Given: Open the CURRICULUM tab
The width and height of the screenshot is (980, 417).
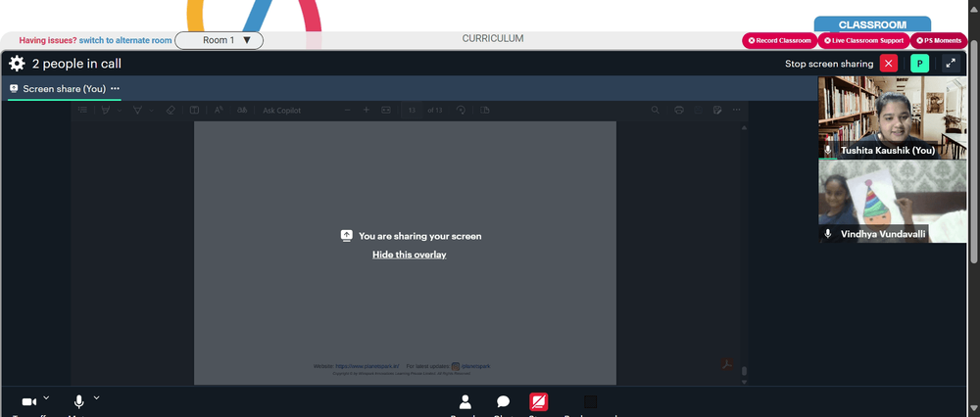Looking at the screenshot, I should [493, 39].
